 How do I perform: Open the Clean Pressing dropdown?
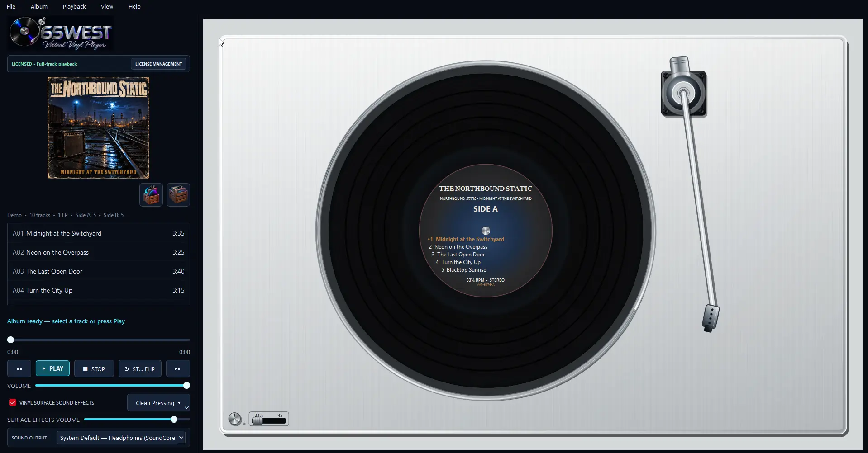tap(158, 403)
